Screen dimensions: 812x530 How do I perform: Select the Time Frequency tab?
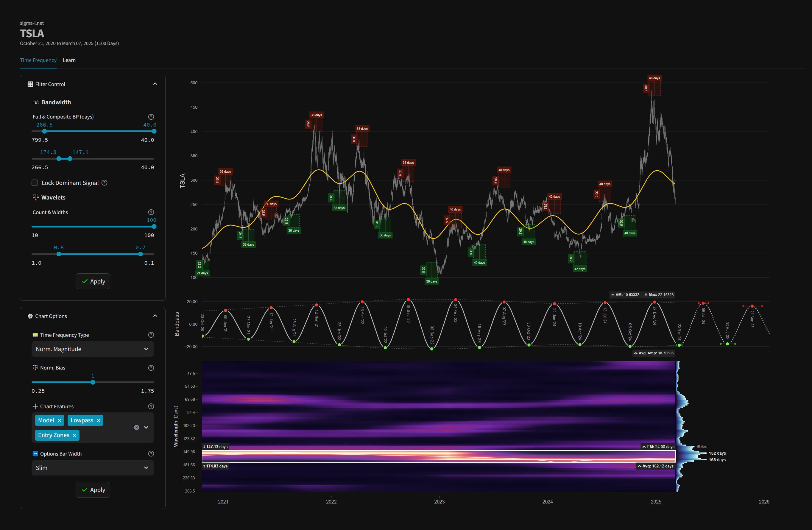38,60
